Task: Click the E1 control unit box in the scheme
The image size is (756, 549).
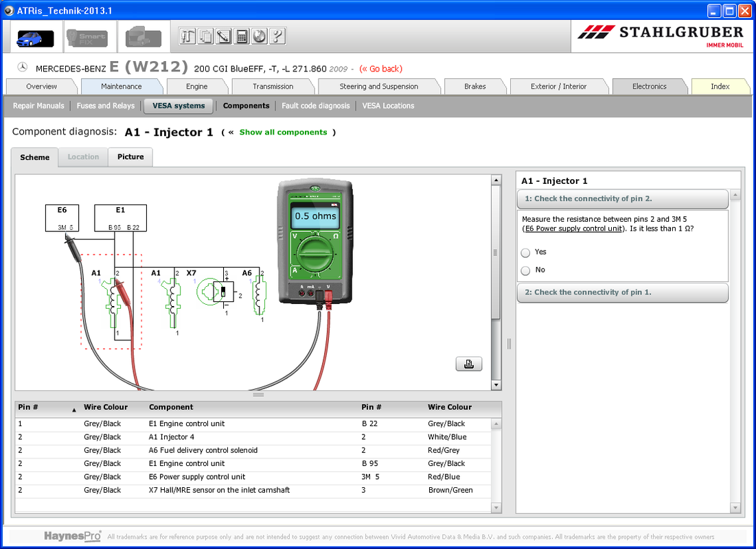Action: point(121,218)
